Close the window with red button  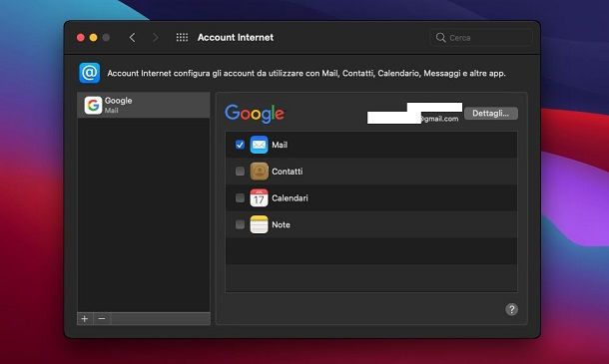click(x=81, y=37)
